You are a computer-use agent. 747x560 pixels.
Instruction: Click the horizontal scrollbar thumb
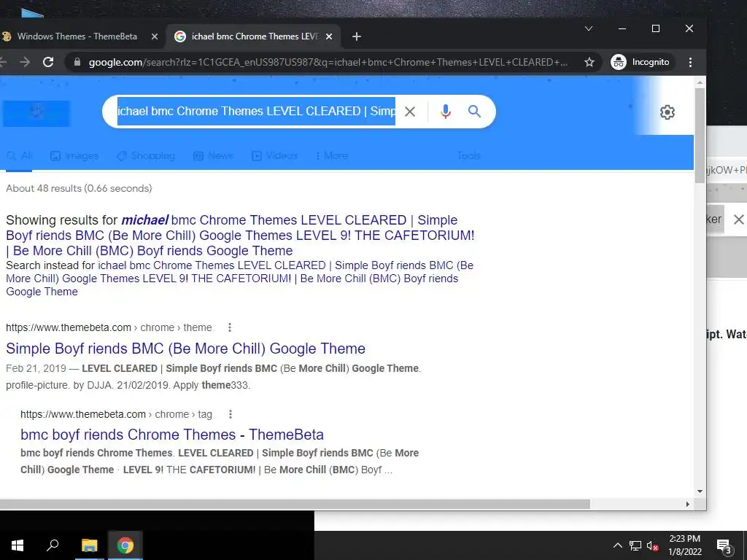pos(295,504)
